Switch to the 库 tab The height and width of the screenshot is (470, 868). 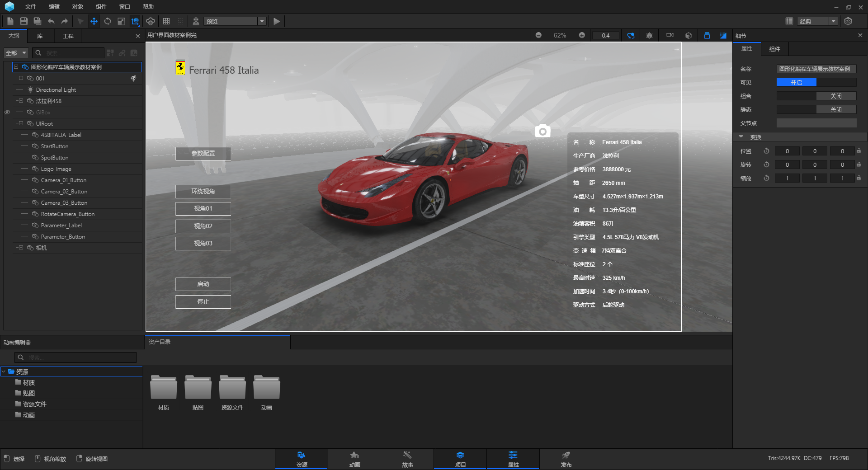tap(40, 36)
